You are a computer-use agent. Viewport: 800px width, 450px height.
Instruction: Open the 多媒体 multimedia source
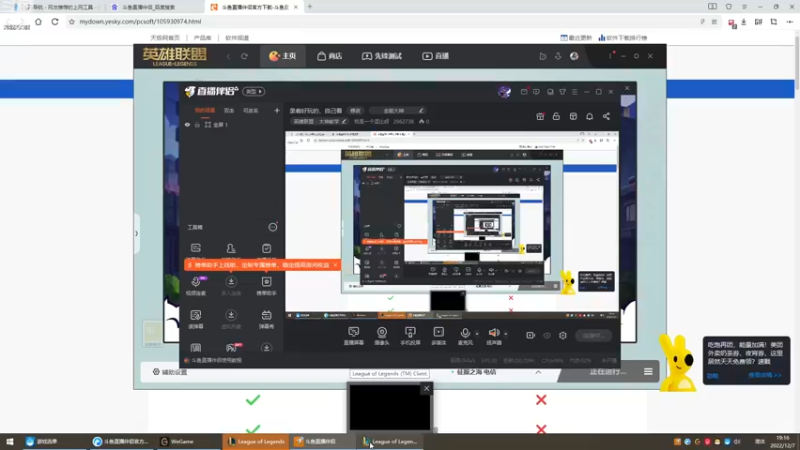pyautogui.click(x=439, y=336)
